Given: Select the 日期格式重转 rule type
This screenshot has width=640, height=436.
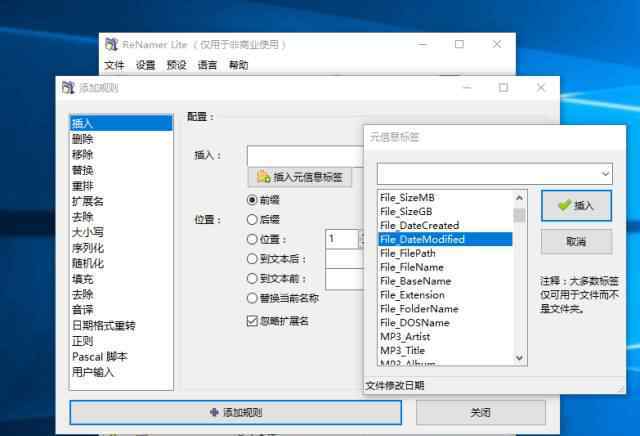Looking at the screenshot, I should (x=121, y=325).
